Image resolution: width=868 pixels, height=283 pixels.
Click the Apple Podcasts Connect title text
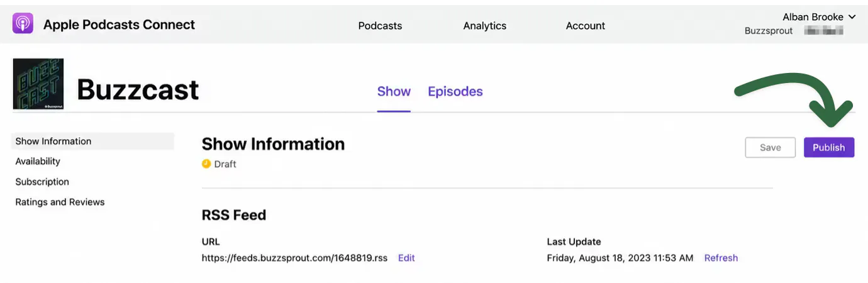[x=120, y=25]
